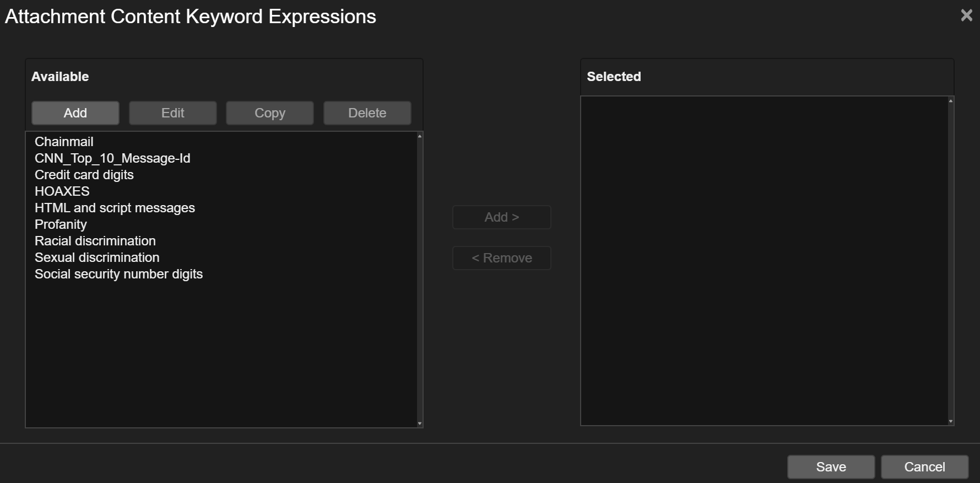The image size is (980, 483).
Task: Choose Credit card digits entry
Action: pyautogui.click(x=84, y=175)
